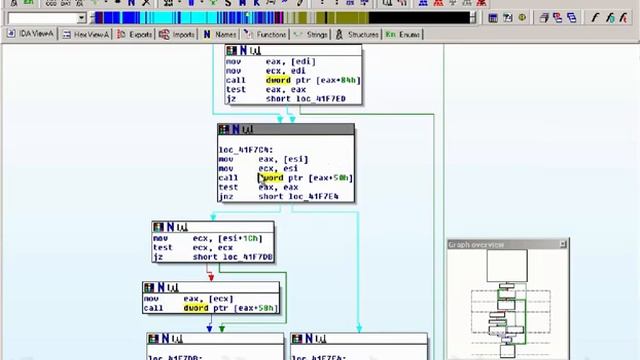Viewport: 640px width, 360px height.
Task: Click the function 'f' icon with cyan mark
Action: click(x=610, y=18)
